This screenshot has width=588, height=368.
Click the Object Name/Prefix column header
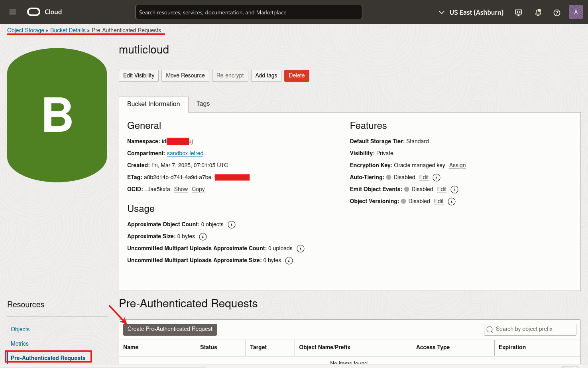353,348
